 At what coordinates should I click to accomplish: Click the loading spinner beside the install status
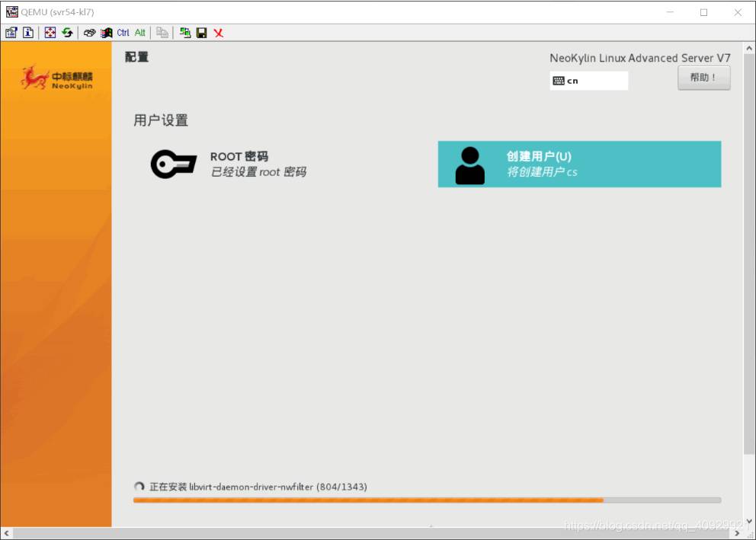139,487
